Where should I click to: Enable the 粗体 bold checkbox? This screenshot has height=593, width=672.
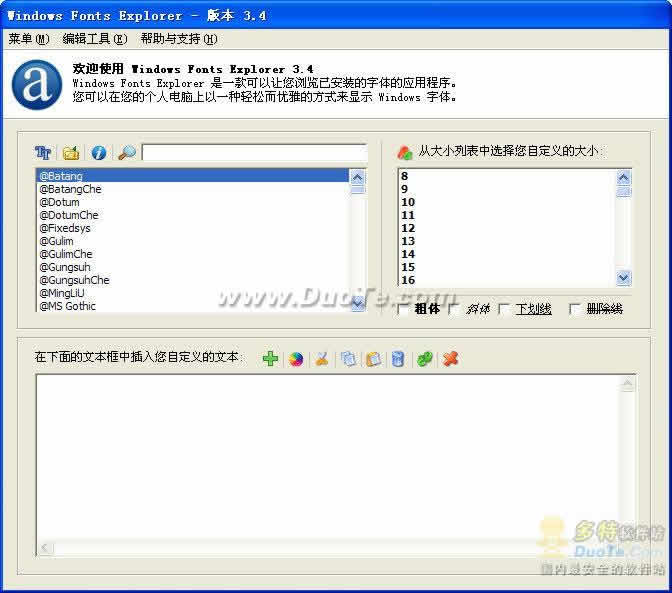pyautogui.click(x=404, y=309)
